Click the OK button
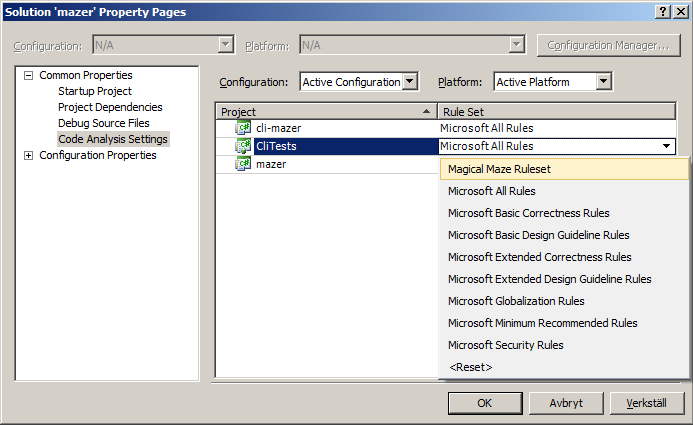Viewport: 693px width, 425px height. pyautogui.click(x=485, y=403)
